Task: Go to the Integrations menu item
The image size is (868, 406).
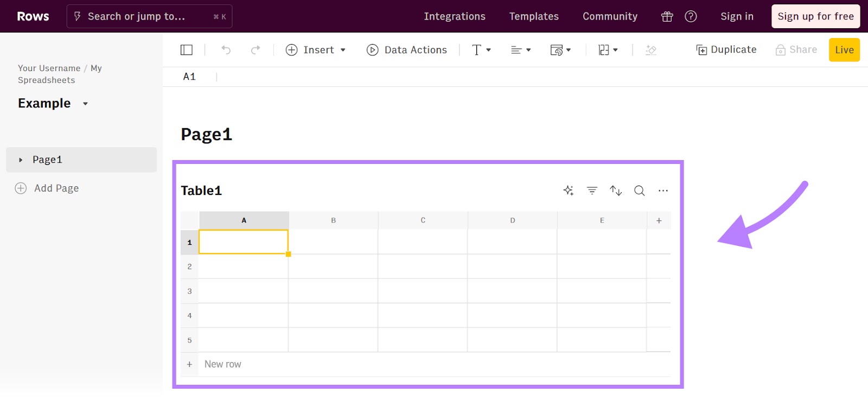Action: pos(455,16)
